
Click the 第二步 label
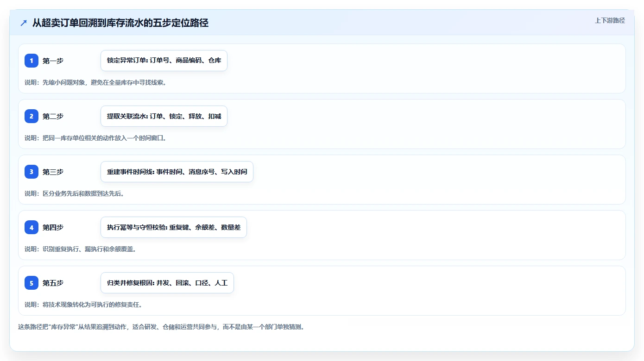53,116
